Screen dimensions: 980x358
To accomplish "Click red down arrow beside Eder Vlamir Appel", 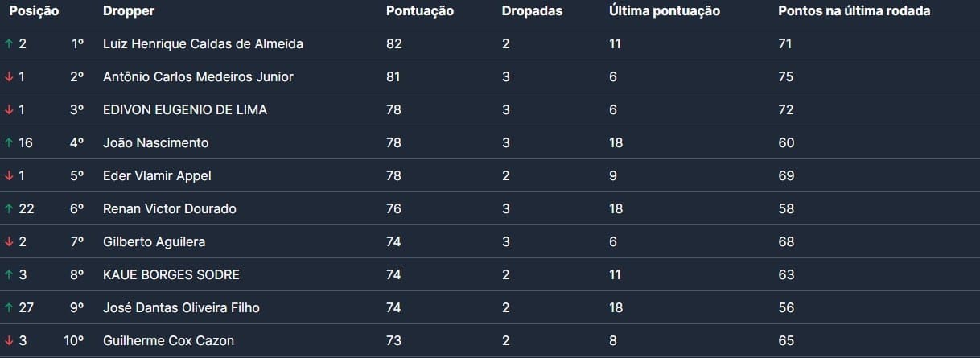I will pyautogui.click(x=9, y=175).
